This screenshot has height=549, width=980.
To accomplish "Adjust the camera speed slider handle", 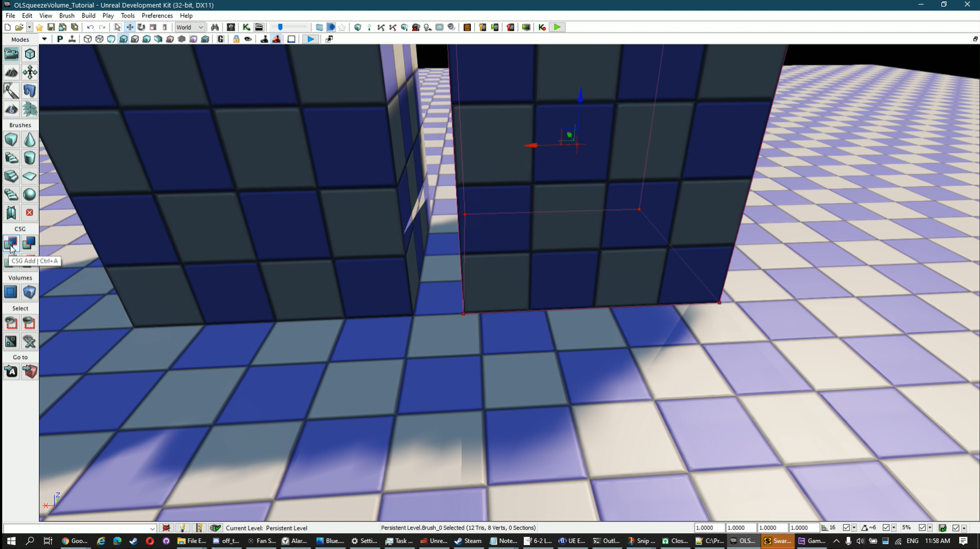I will point(280,27).
